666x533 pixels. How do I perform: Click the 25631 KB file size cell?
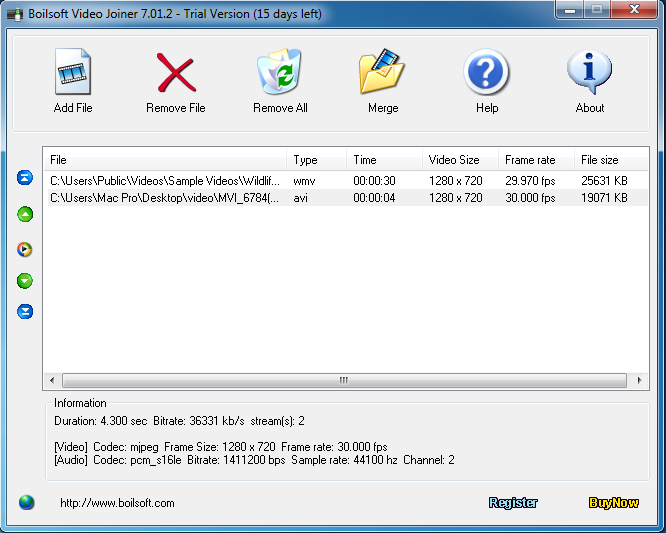[604, 181]
